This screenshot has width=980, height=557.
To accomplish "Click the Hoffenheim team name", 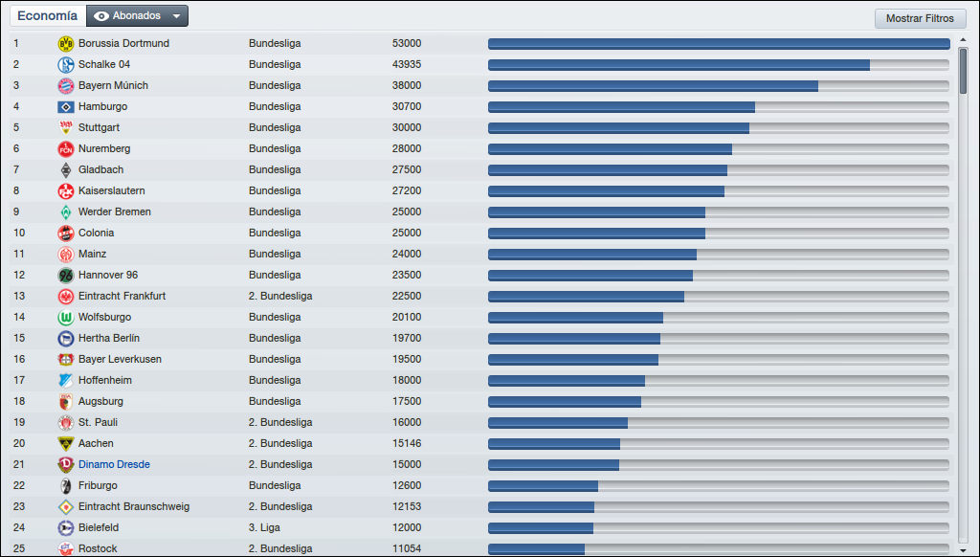I will point(105,380).
